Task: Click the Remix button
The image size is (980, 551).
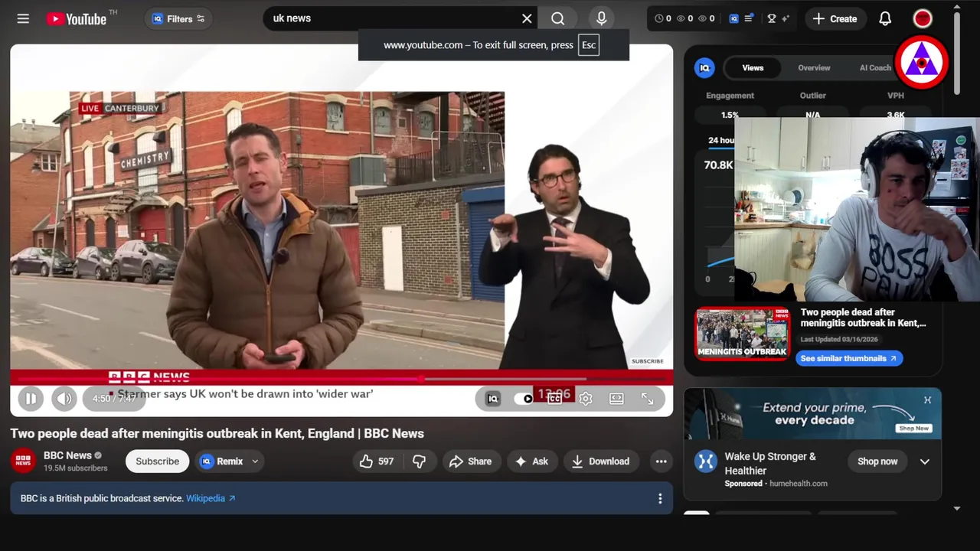Action: point(221,461)
